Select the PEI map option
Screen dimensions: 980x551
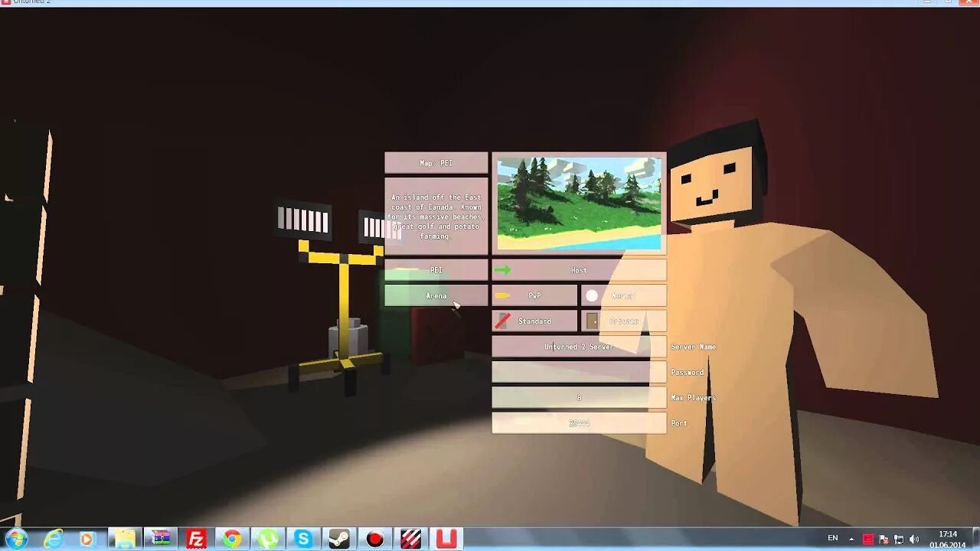click(436, 270)
